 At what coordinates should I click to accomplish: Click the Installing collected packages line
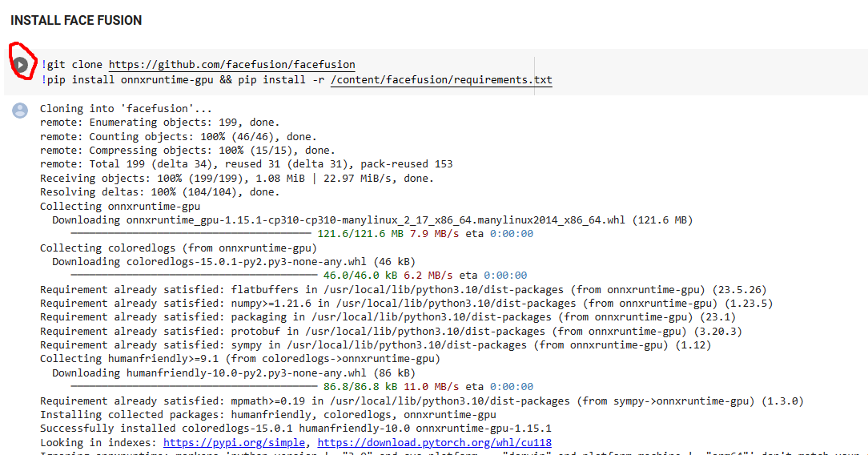(x=268, y=415)
